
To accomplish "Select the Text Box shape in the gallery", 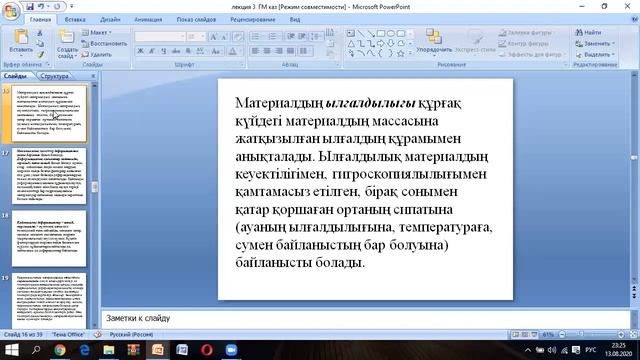I will point(351,33).
